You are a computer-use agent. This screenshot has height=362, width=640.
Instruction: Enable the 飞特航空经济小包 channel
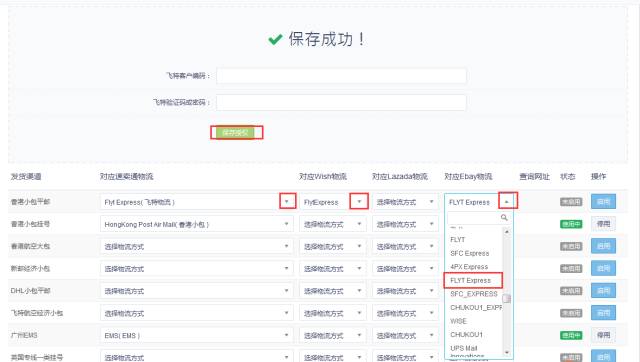pos(603,313)
